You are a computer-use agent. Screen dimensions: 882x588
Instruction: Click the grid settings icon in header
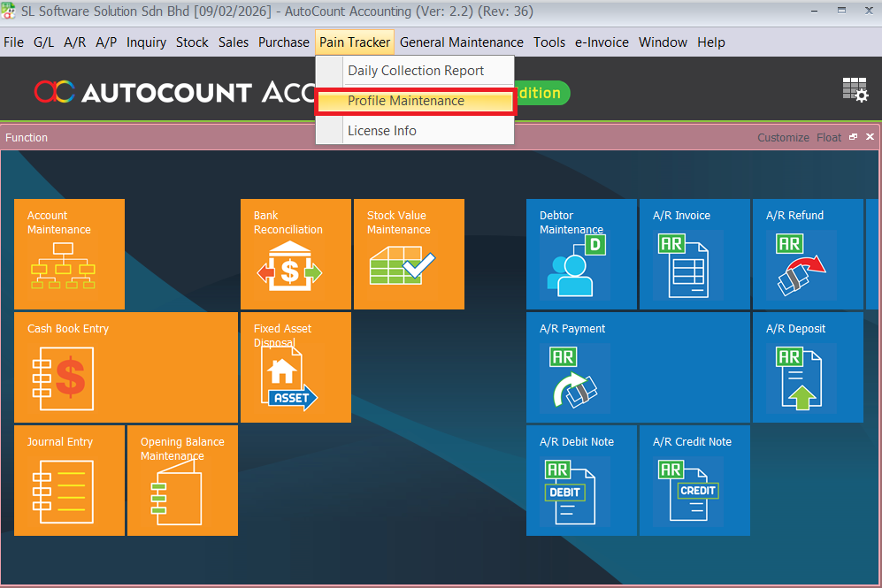pyautogui.click(x=855, y=90)
